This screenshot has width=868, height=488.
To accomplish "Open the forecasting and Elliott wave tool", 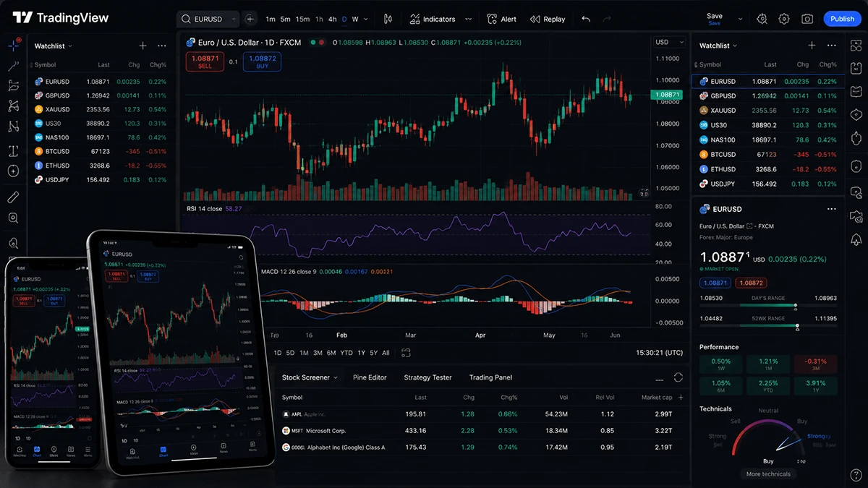I will (13, 127).
